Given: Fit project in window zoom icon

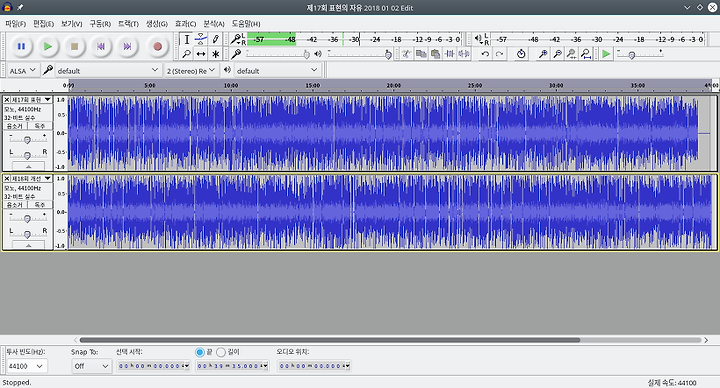Looking at the screenshot, I should (585, 54).
